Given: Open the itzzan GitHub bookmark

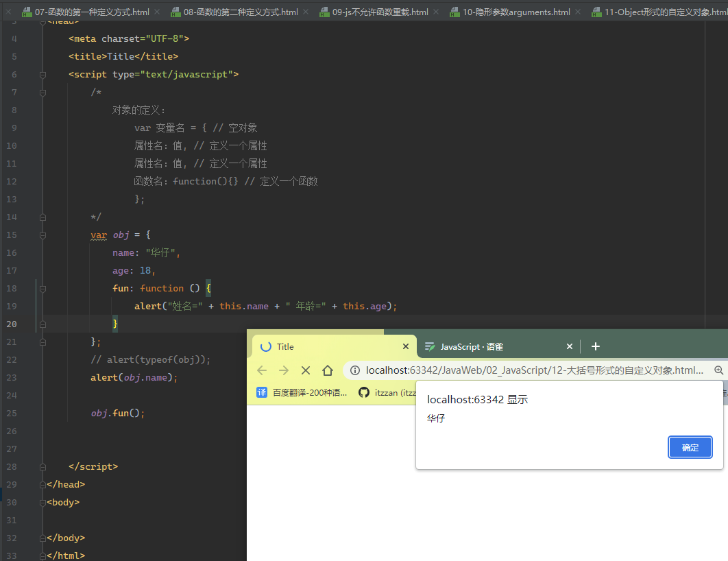Looking at the screenshot, I should pyautogui.click(x=387, y=392).
